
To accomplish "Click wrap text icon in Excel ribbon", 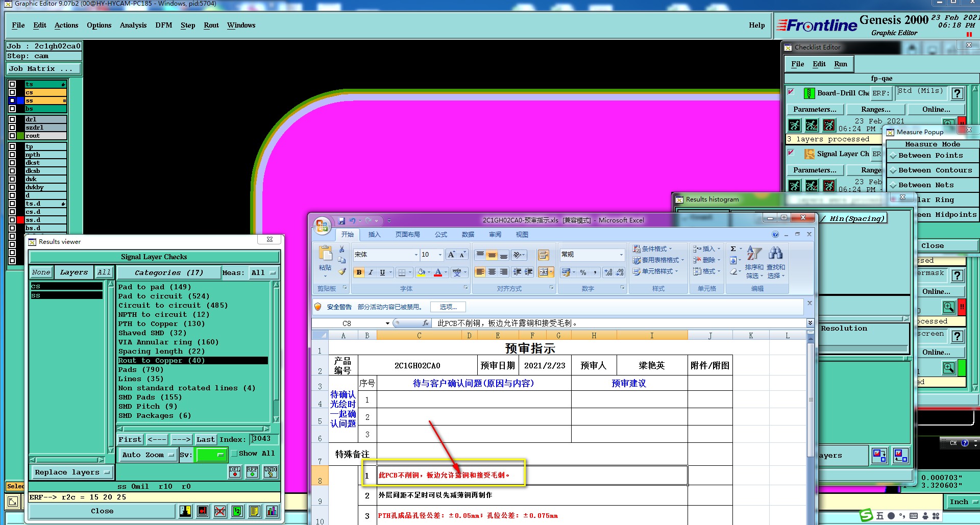I will 543,255.
